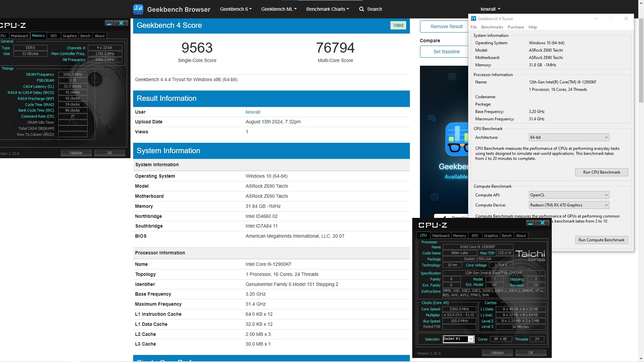Click DRAM Frequency 3500.0 MHz field
The image size is (644, 362).
73,74
